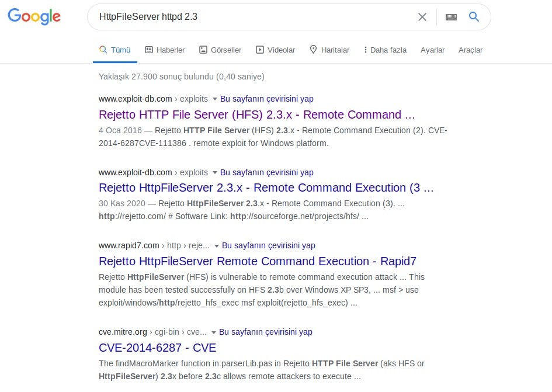Click into the search input field
The width and height of the screenshot is (552, 392).
[251, 17]
